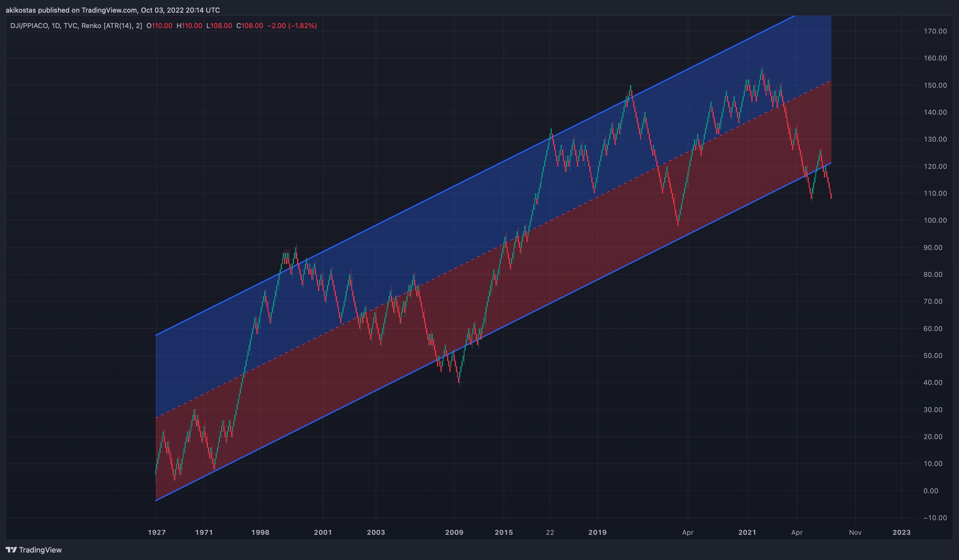Click the open value O110.00
The height and width of the screenshot is (560, 959).
[x=159, y=26]
